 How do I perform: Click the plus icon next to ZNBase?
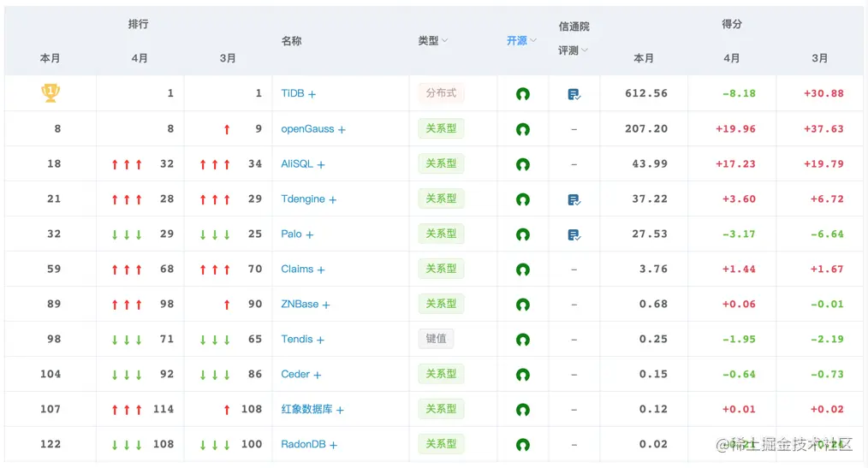[x=326, y=305]
